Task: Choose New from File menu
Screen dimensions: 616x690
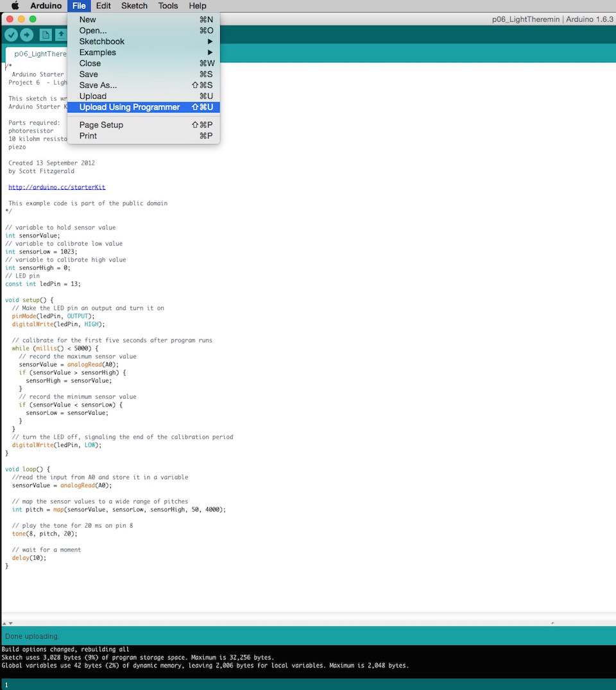Action: coord(144,19)
